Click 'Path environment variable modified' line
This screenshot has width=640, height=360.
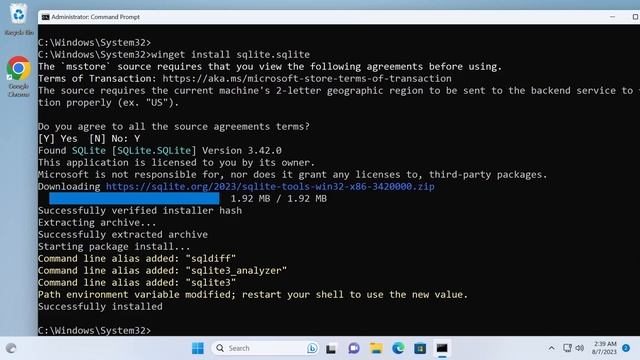point(253,295)
